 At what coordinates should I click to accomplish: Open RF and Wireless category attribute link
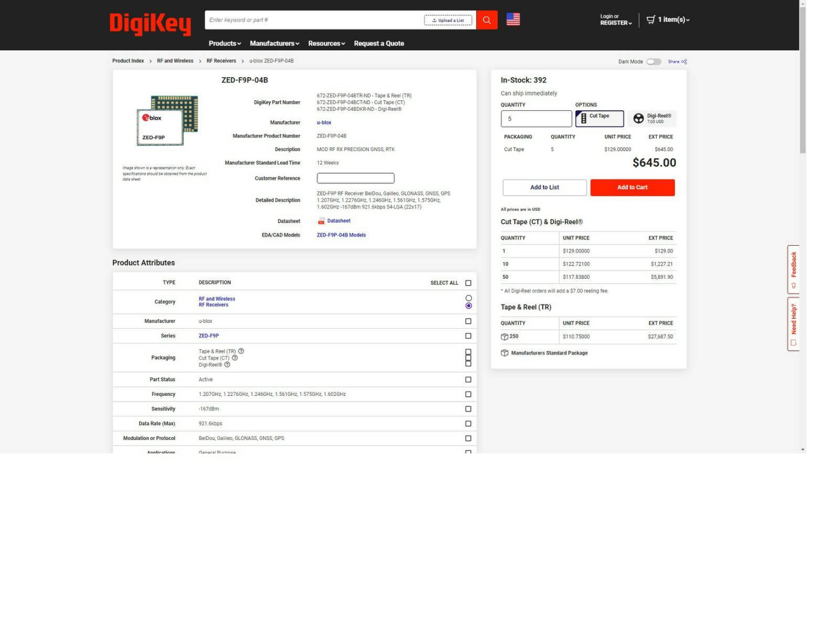point(217,299)
